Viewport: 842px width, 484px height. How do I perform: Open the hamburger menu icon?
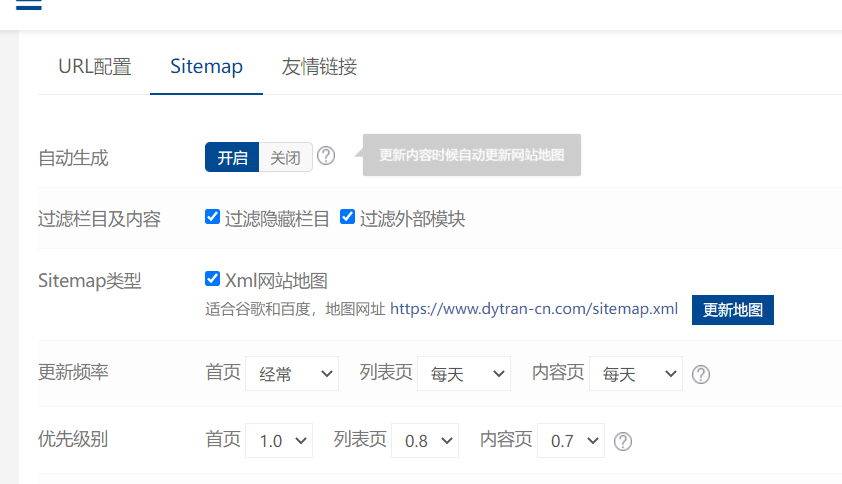pyautogui.click(x=28, y=4)
